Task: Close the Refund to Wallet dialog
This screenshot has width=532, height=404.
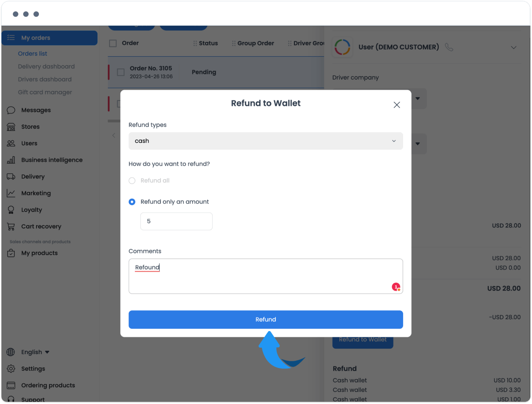Action: [x=397, y=105]
